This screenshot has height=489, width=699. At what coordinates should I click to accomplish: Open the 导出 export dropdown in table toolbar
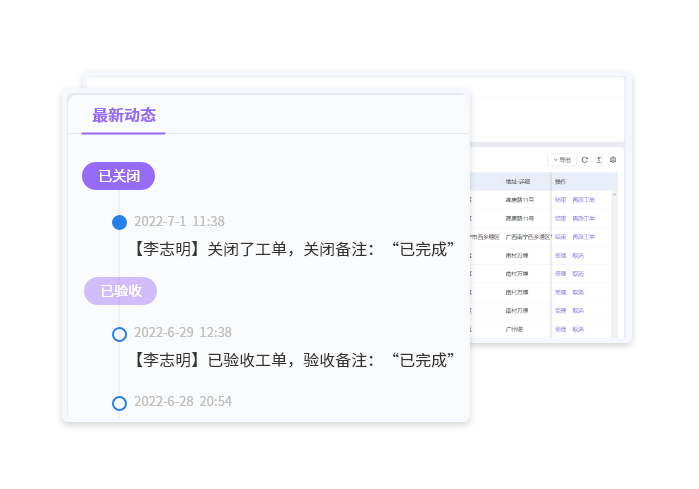(x=562, y=160)
